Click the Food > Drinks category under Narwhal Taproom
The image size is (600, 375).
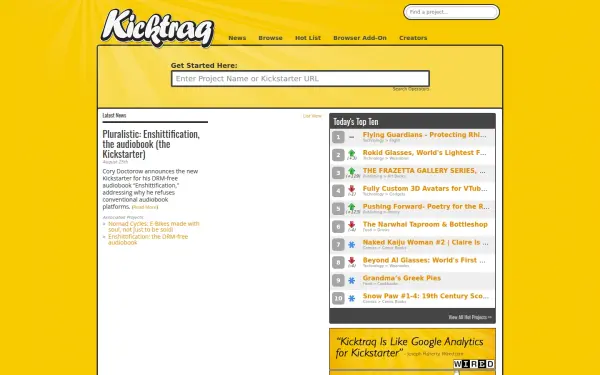coord(376,230)
